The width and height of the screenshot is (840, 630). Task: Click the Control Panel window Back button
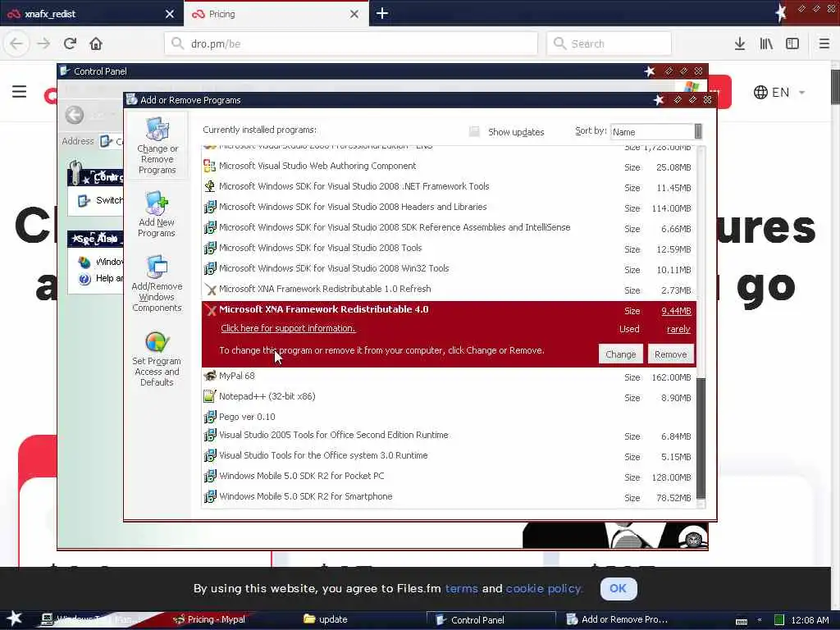[75, 115]
